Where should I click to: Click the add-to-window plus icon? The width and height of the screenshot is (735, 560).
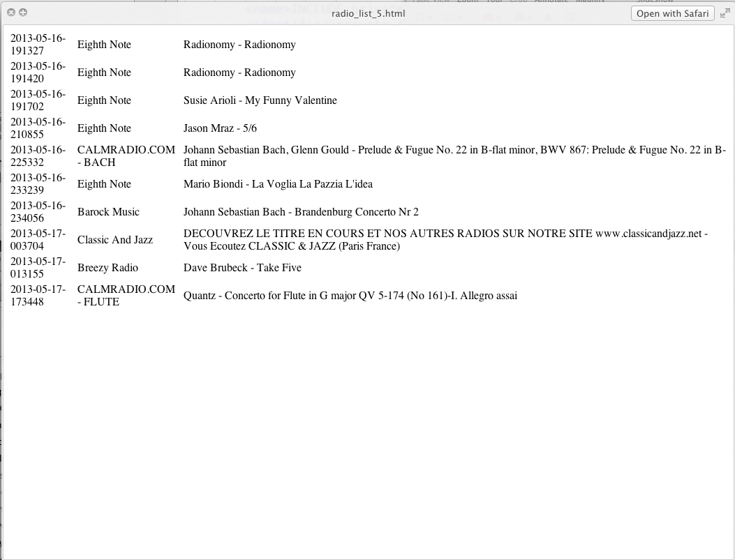pyautogui.click(x=23, y=13)
